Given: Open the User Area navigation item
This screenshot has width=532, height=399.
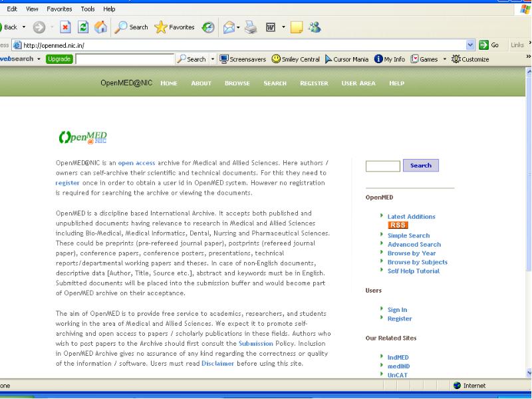Looking at the screenshot, I should (x=358, y=83).
